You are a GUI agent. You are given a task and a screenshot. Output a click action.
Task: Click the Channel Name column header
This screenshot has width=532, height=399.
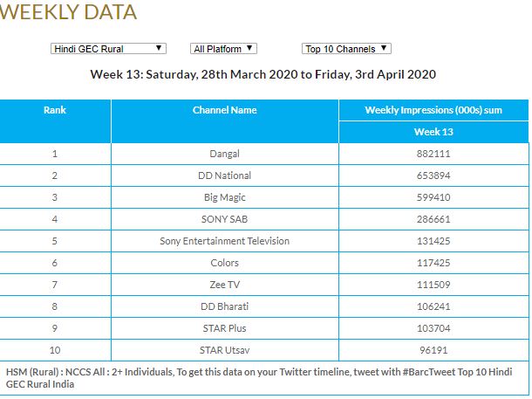coord(224,111)
